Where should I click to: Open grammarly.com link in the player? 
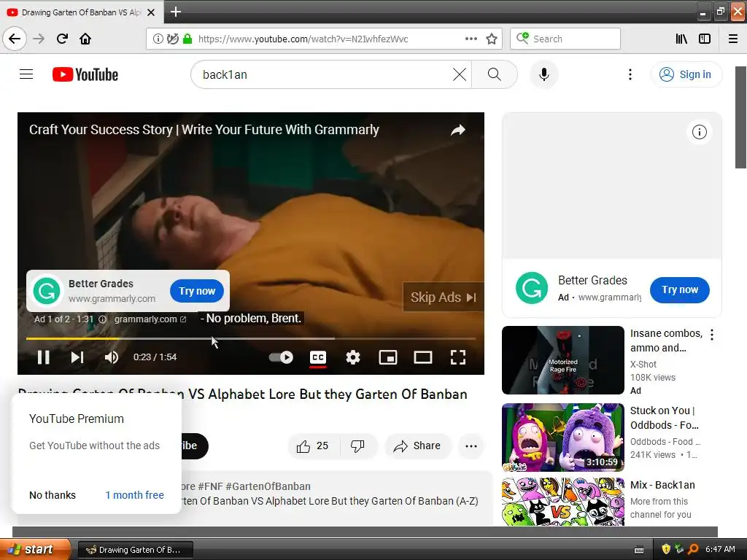(x=150, y=319)
